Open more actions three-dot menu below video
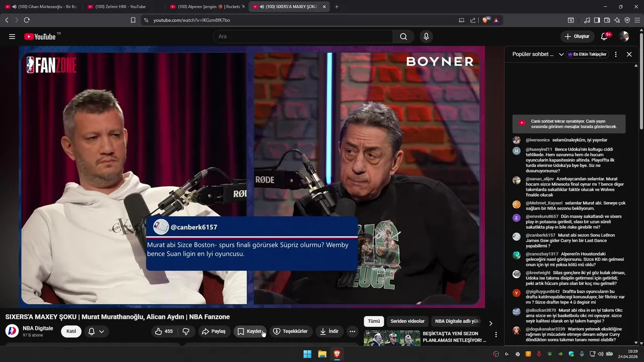This screenshot has height=362, width=644. pyautogui.click(x=352, y=331)
